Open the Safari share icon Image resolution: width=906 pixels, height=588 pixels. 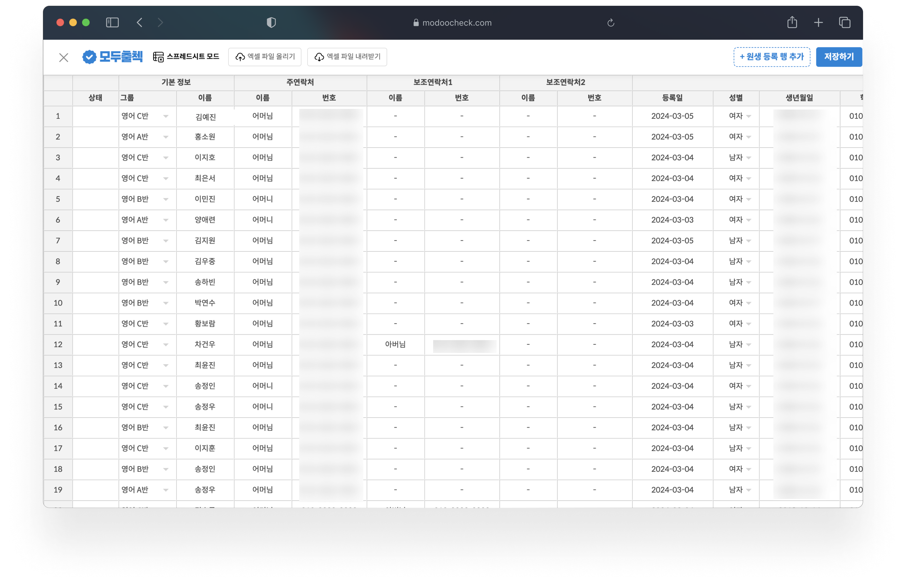coord(792,22)
